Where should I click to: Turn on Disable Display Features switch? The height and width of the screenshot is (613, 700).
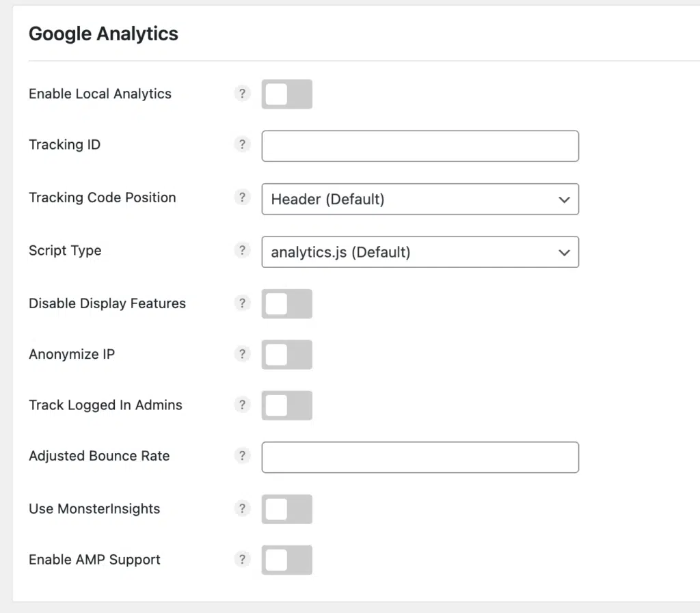(286, 303)
